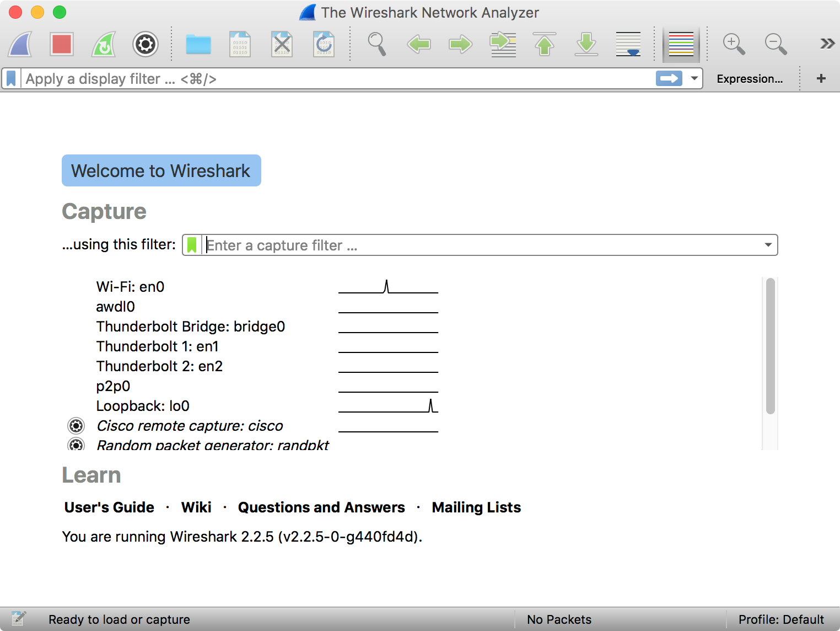
Task: Open a capture file with folder icon
Action: [198, 44]
